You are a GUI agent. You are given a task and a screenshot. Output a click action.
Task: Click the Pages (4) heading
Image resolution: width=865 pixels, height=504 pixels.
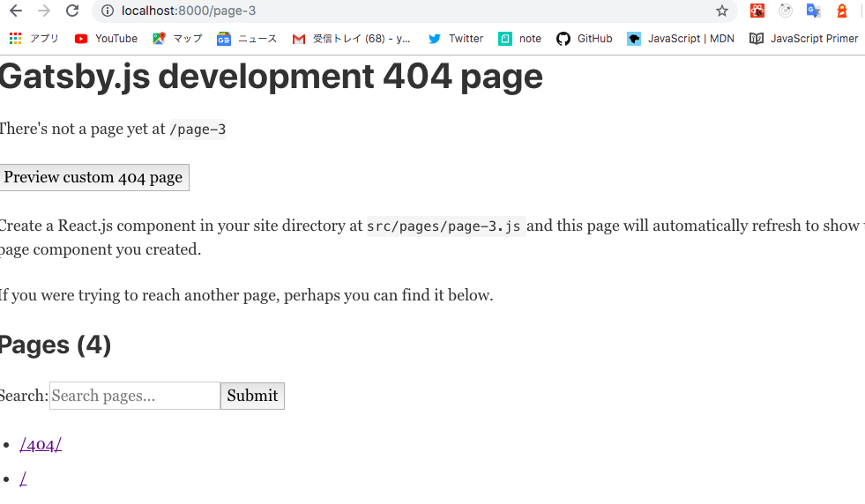tap(56, 345)
